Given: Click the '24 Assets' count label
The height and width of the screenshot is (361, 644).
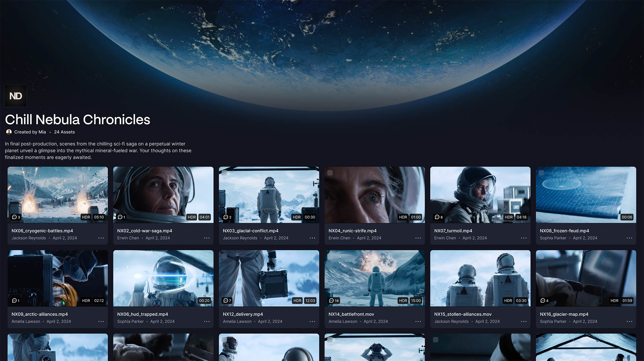Looking at the screenshot, I should pyautogui.click(x=64, y=132).
